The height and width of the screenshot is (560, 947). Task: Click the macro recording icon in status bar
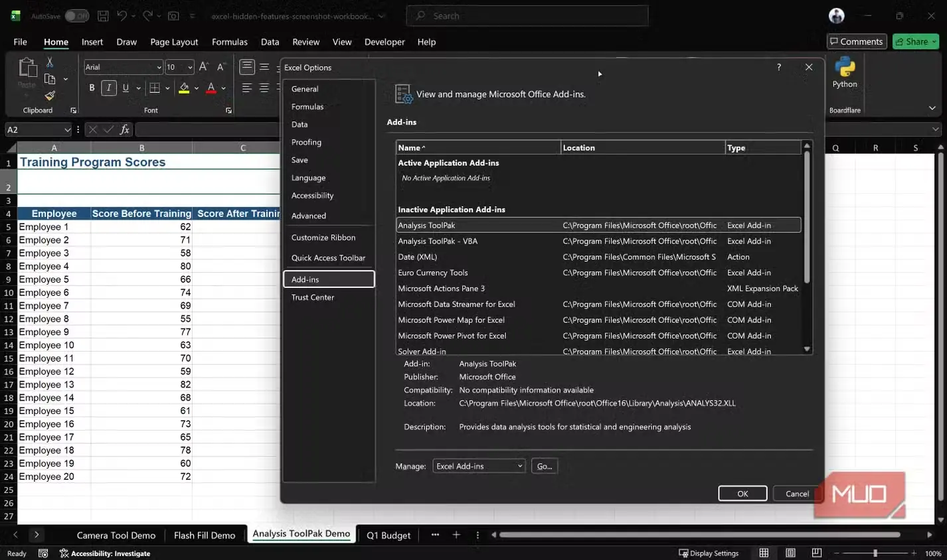click(x=43, y=553)
